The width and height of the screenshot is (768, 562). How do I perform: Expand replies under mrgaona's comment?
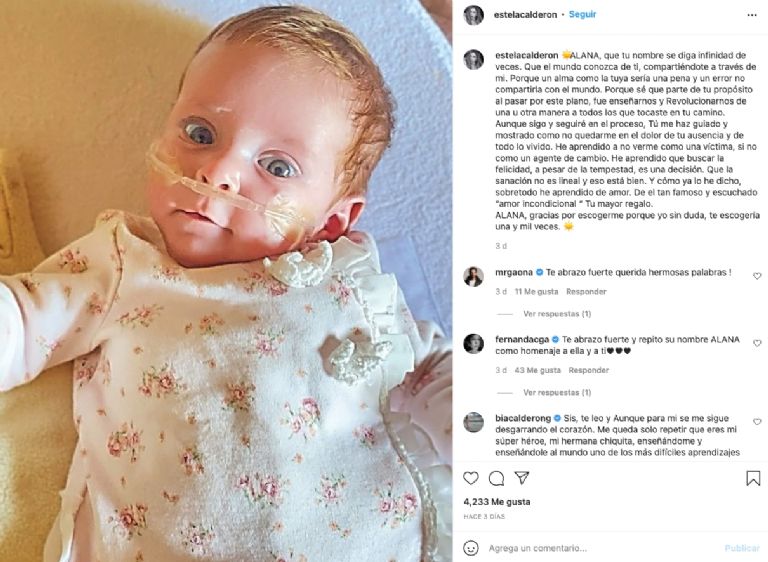(x=557, y=314)
